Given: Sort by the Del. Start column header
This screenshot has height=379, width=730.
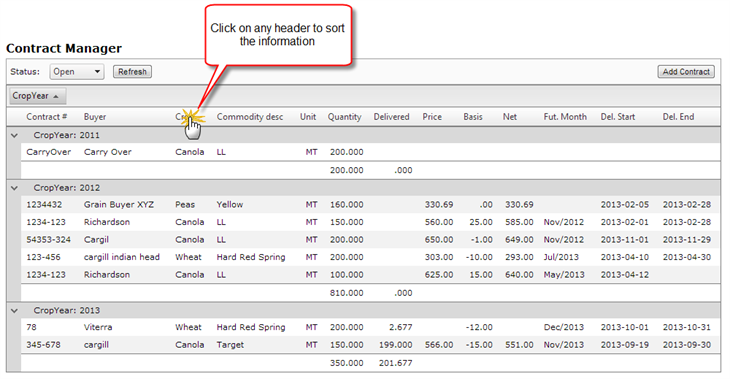Looking at the screenshot, I should pos(617,117).
